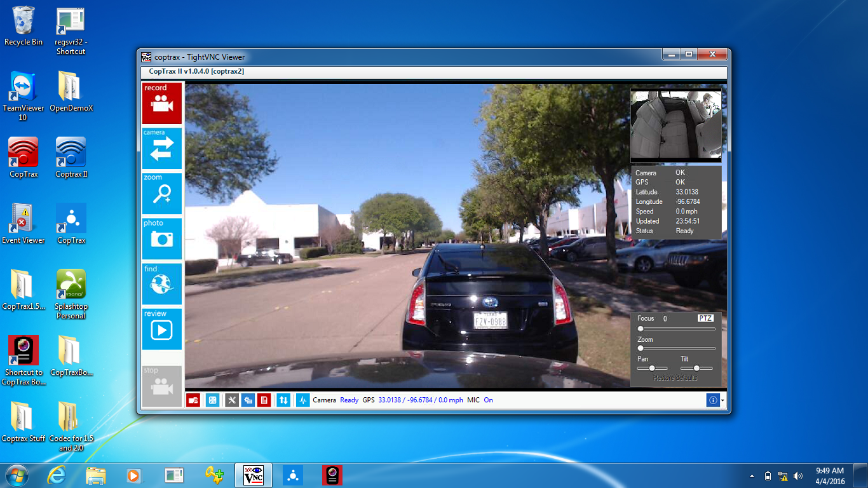This screenshot has height=488, width=868.
Task: Click the red document toolbar icon
Action: tap(264, 400)
